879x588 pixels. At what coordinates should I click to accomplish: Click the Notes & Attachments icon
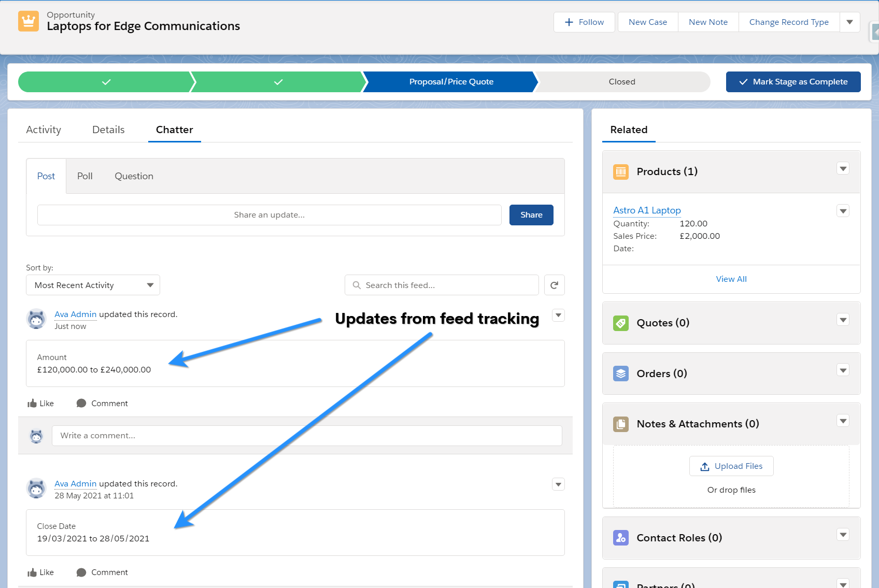pyautogui.click(x=621, y=424)
